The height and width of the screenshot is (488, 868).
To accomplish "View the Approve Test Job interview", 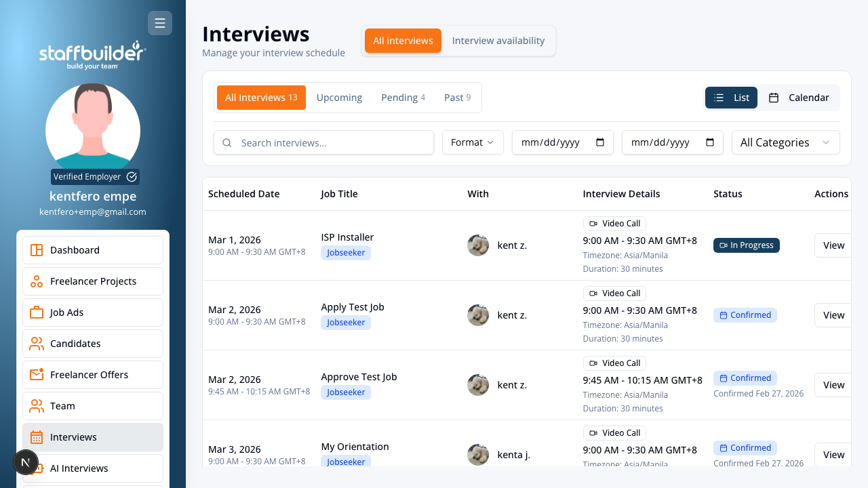I will pyautogui.click(x=833, y=385).
